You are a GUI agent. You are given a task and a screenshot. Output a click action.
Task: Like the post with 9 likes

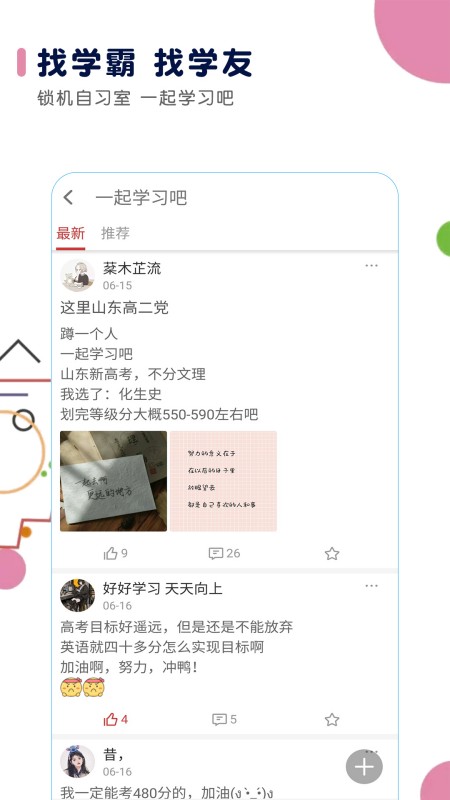point(115,553)
